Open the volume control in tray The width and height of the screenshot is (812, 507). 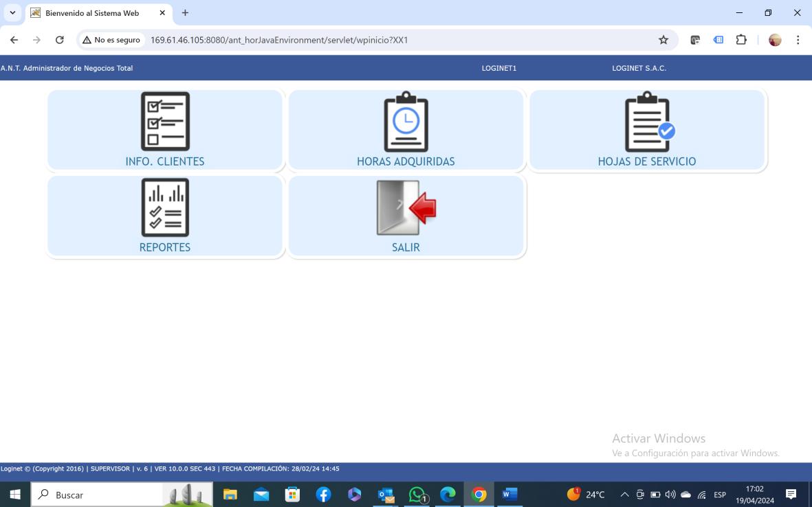[670, 495]
